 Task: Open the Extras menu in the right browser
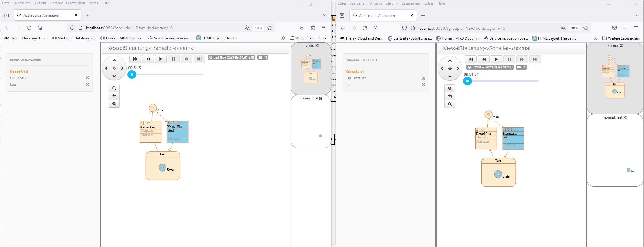tap(429, 3)
